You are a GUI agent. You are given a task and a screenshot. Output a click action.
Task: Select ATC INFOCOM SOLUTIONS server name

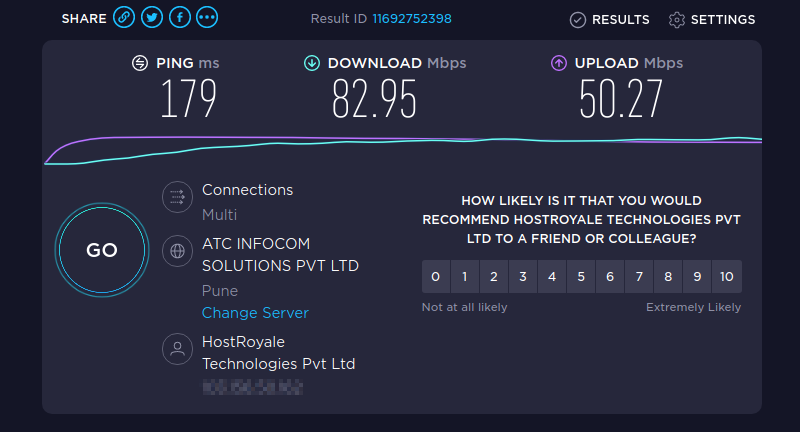(x=280, y=255)
